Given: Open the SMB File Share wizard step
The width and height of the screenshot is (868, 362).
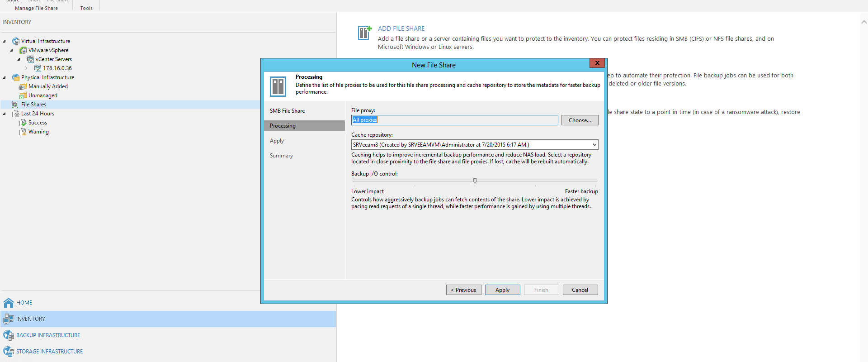Looking at the screenshot, I should (287, 111).
